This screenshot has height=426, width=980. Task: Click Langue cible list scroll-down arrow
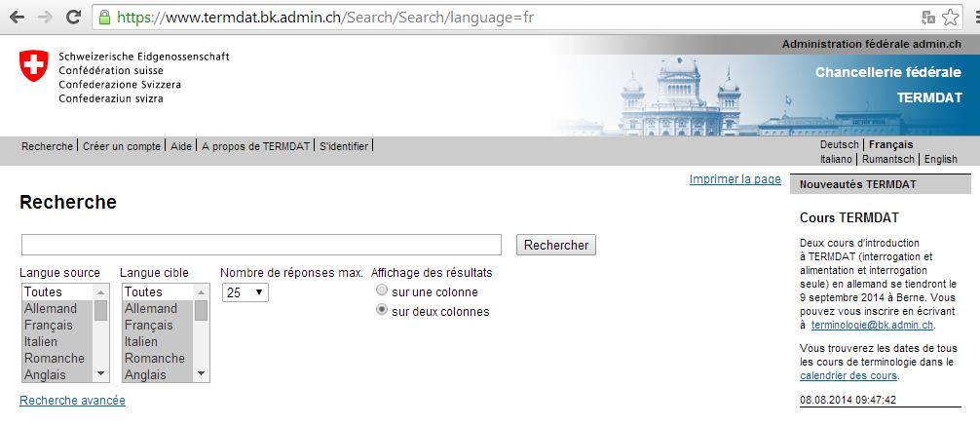pyautogui.click(x=202, y=374)
